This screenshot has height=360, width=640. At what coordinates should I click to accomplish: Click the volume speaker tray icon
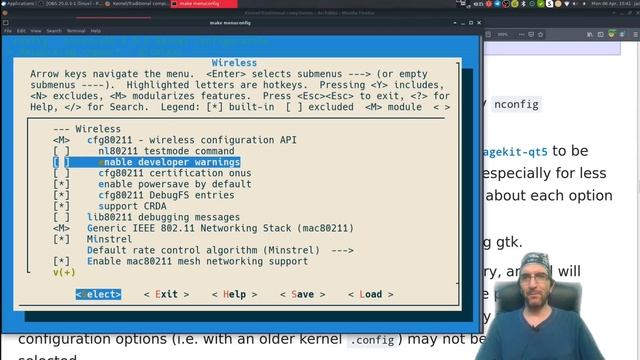pos(575,4)
